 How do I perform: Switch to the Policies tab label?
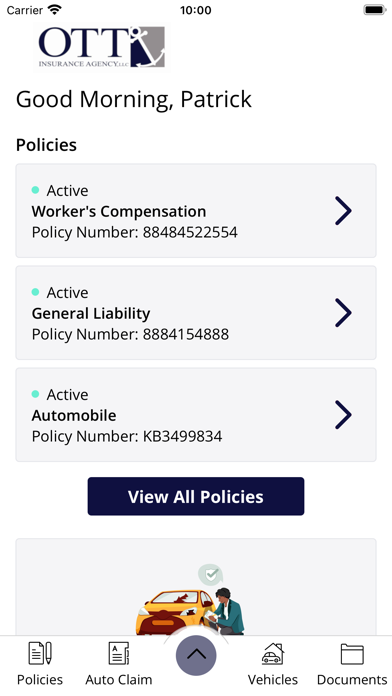pyautogui.click(x=40, y=680)
